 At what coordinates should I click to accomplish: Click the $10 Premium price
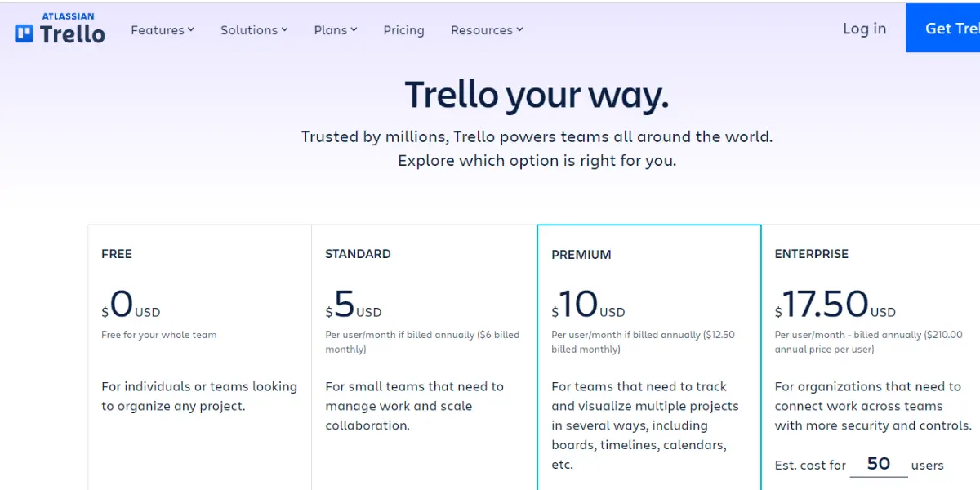[578, 305]
